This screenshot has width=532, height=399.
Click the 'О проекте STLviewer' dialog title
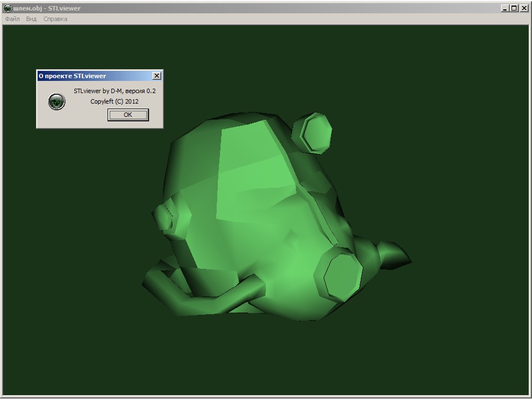click(x=72, y=76)
